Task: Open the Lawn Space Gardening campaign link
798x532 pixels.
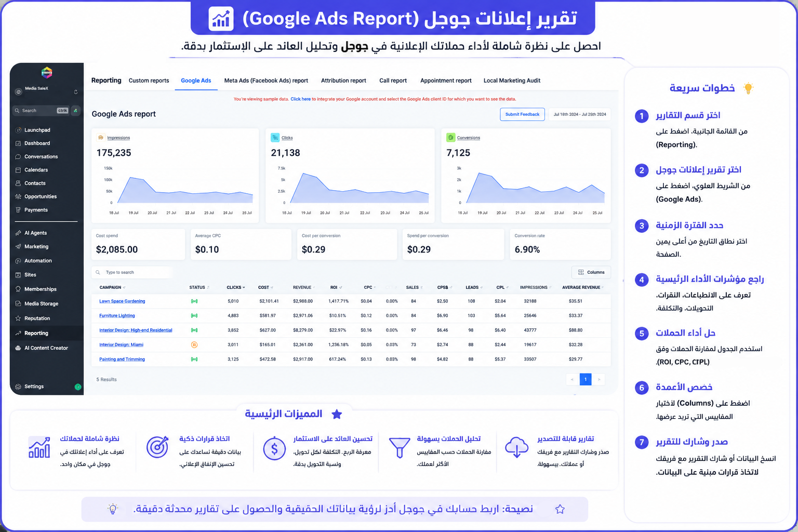Action: pos(122,301)
